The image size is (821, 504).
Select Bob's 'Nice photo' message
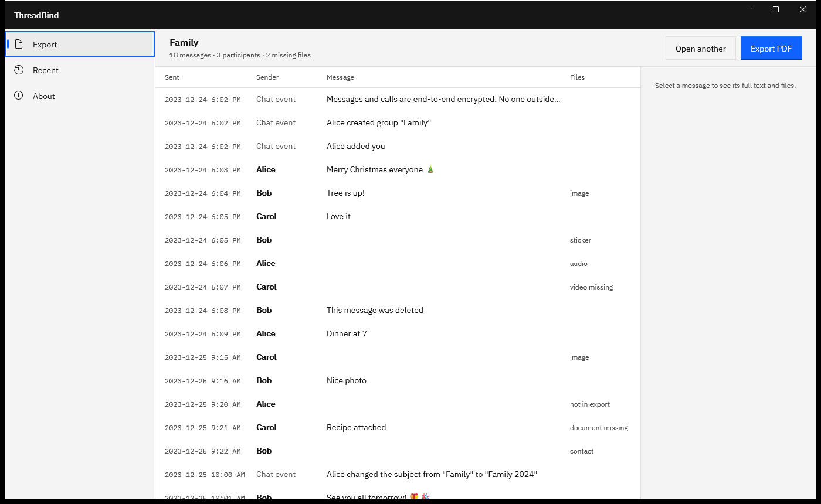coord(398,381)
